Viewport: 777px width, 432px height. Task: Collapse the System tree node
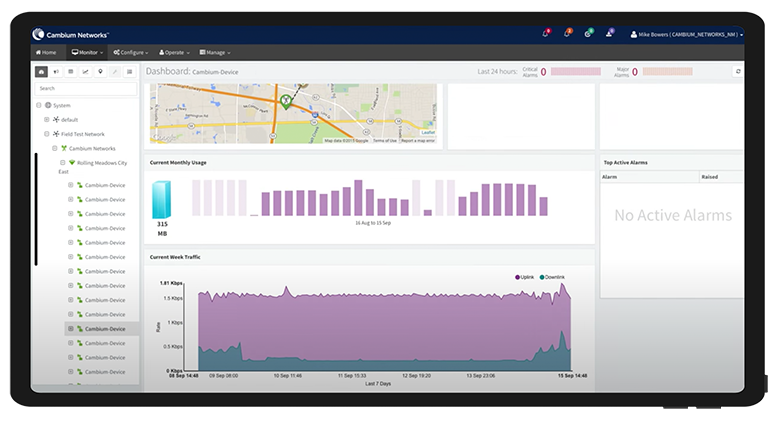[39, 105]
